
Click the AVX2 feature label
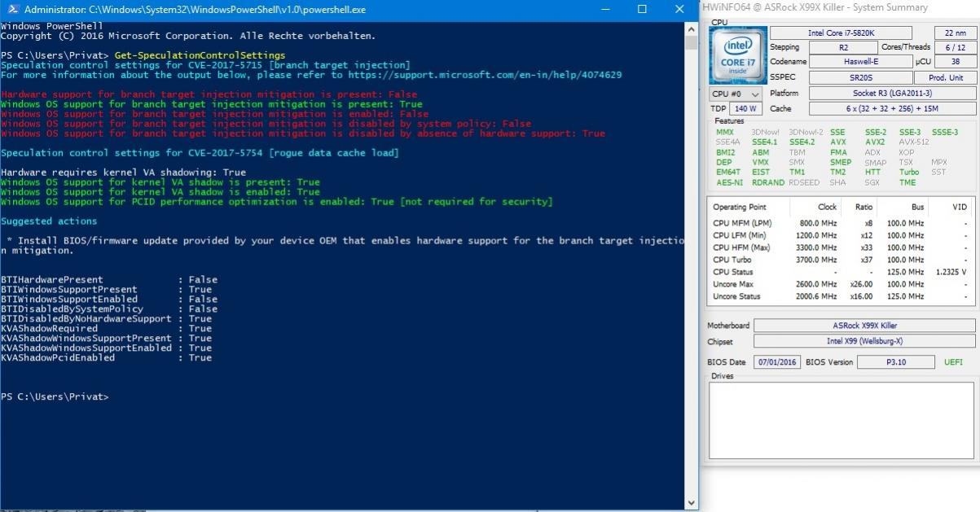875,142
